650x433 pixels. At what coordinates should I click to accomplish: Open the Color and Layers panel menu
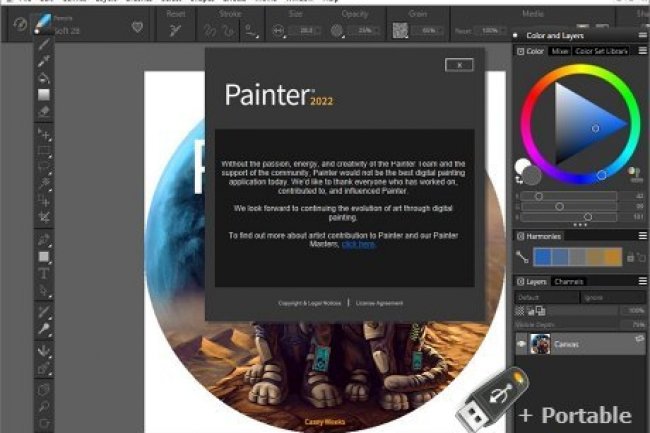(x=642, y=35)
